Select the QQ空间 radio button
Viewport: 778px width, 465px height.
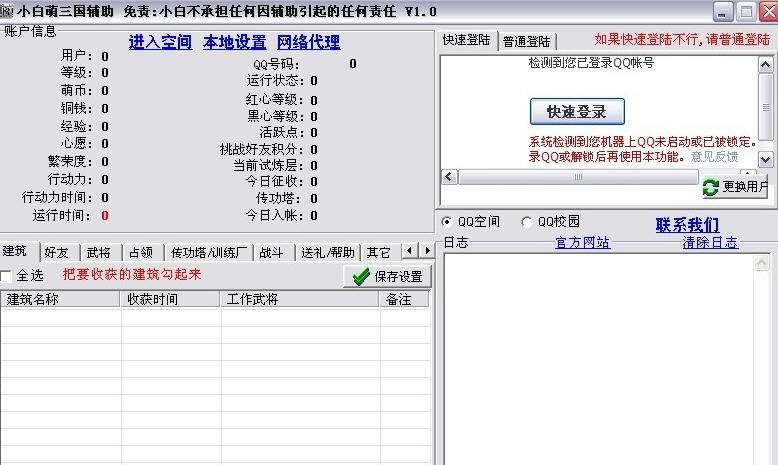(x=447, y=222)
